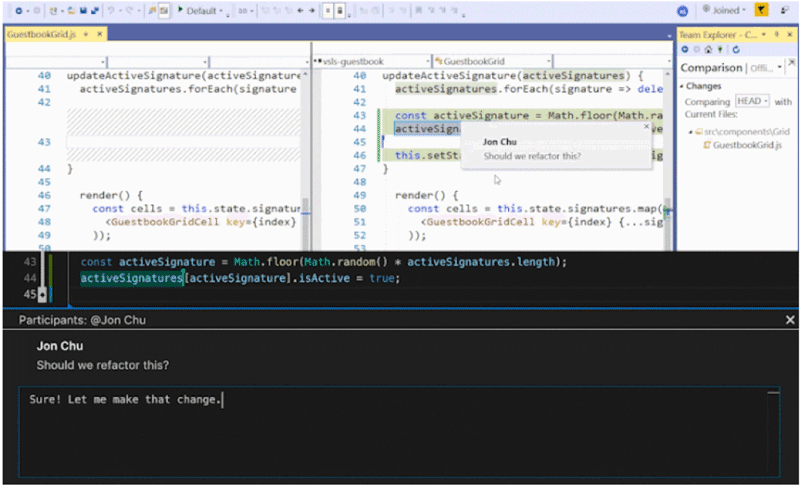Click highlighted activeSignatures in dark editor line 44
This screenshot has height=485, width=800.
pos(132,278)
